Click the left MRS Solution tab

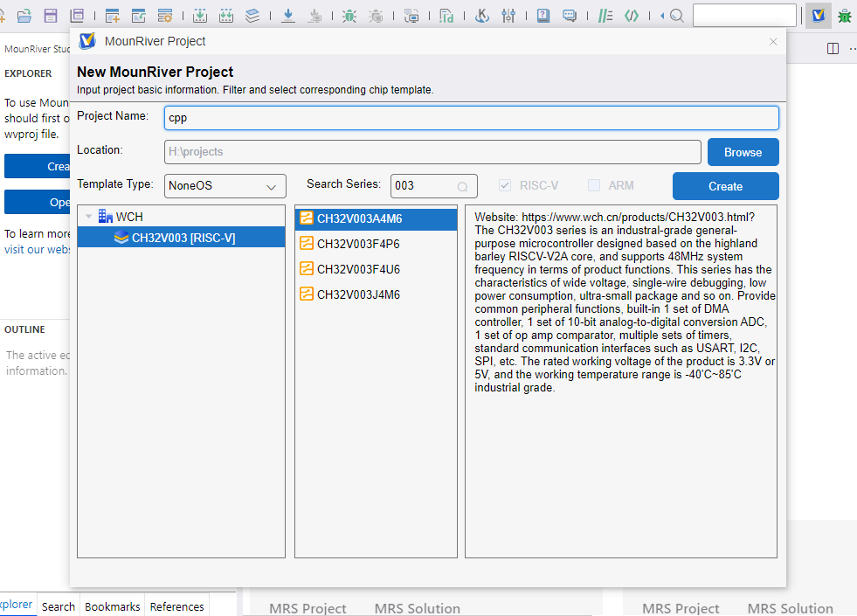(x=417, y=608)
